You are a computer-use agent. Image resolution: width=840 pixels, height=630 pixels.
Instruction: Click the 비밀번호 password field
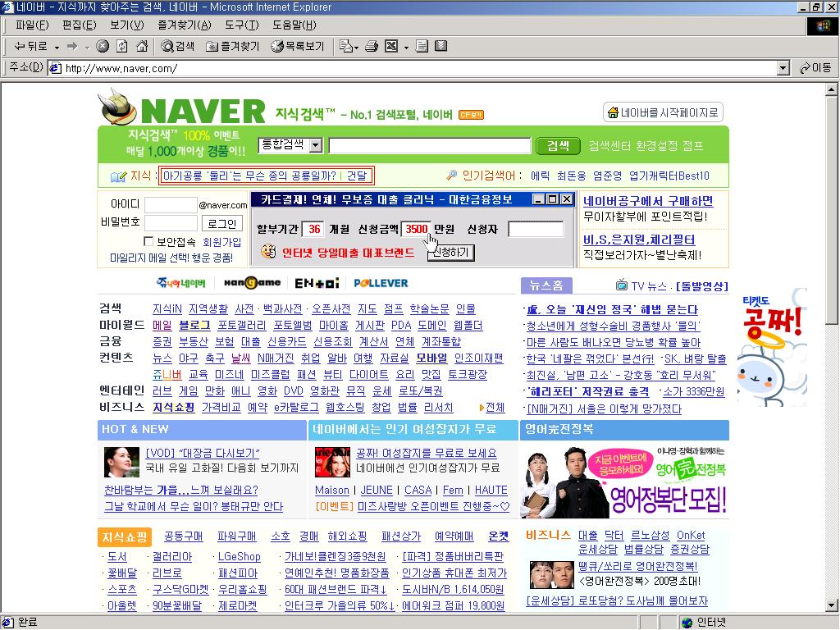click(x=171, y=223)
